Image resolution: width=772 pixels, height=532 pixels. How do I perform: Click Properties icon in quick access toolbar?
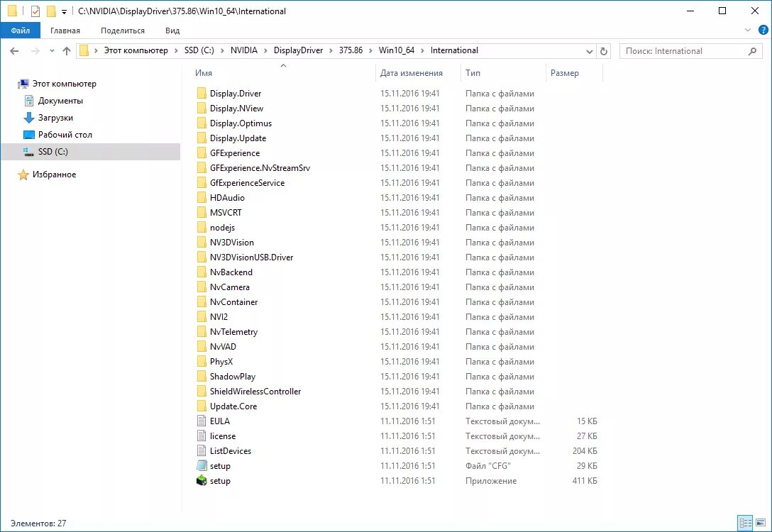pyautogui.click(x=35, y=11)
